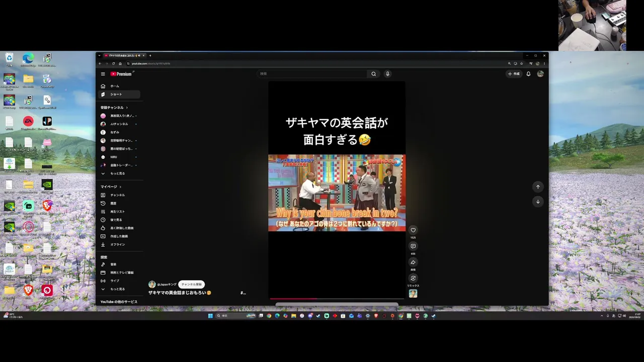Click the 作成 create button
This screenshot has width=644, height=362.
point(514,74)
